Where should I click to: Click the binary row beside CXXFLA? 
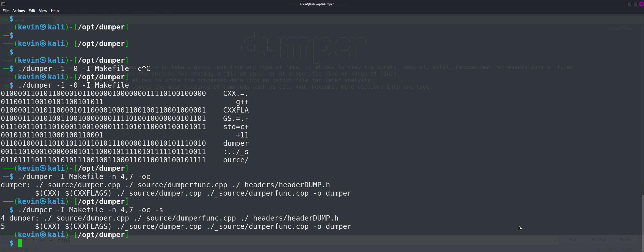click(x=103, y=110)
